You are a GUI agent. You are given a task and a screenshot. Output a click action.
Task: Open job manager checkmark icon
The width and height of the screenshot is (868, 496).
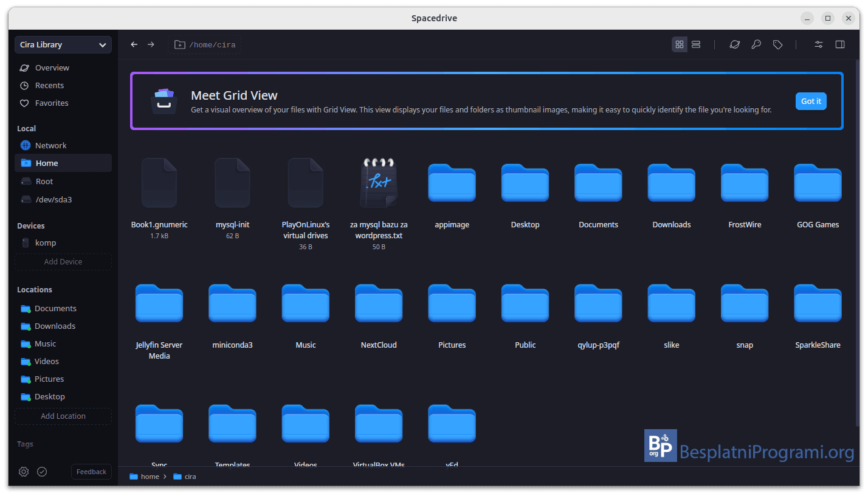tap(42, 472)
